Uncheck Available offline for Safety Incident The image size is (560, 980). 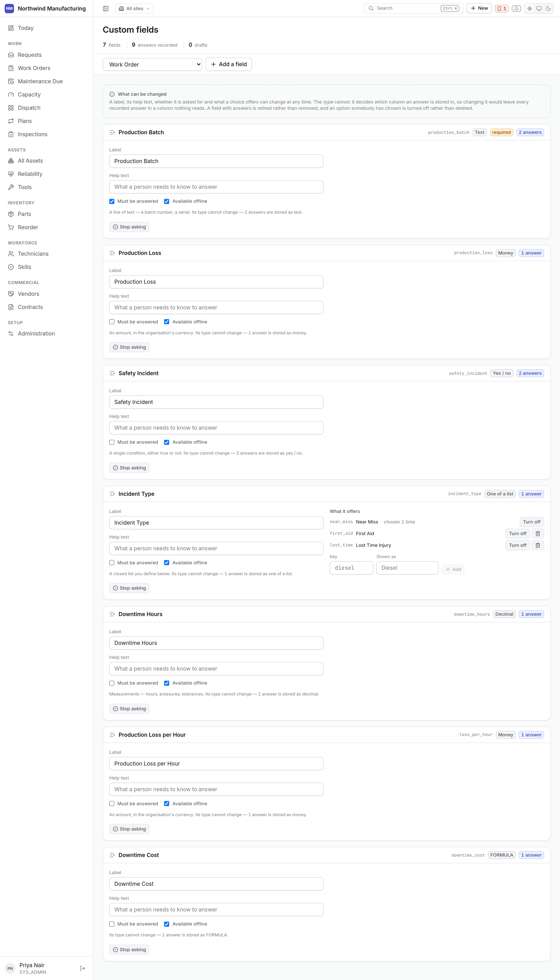tap(166, 442)
